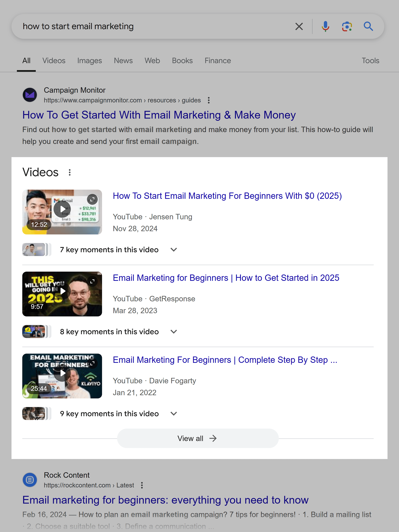This screenshot has height=532, width=399.
Task: Open Complete Step By Step video link
Action: [225, 360]
